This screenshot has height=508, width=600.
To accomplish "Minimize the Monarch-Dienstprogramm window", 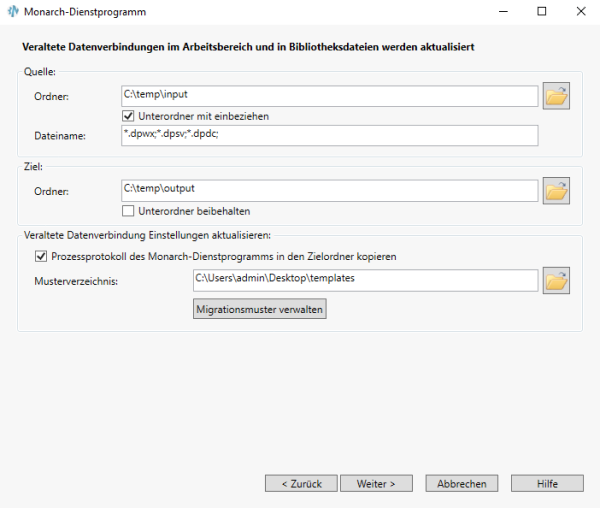I will [x=496, y=12].
